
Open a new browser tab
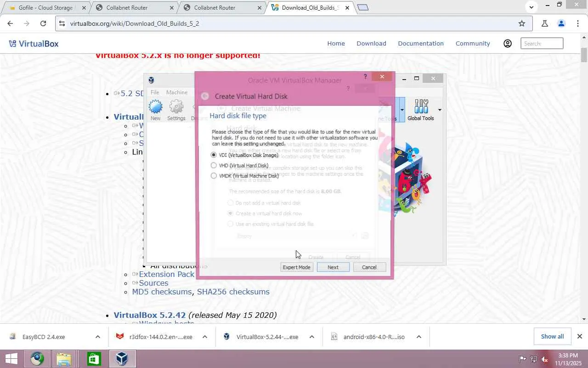tap(363, 7)
